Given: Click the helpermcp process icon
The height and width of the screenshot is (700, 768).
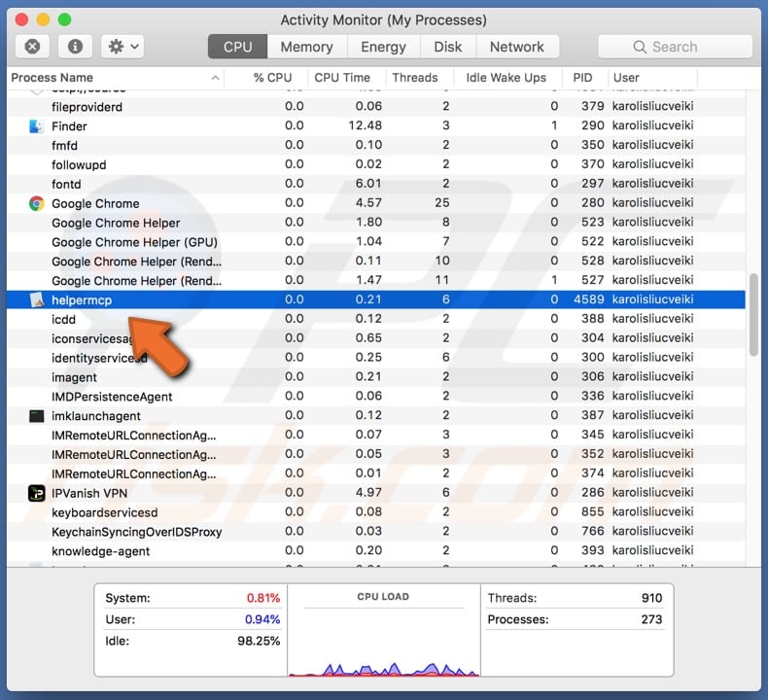Looking at the screenshot, I should (x=36, y=300).
